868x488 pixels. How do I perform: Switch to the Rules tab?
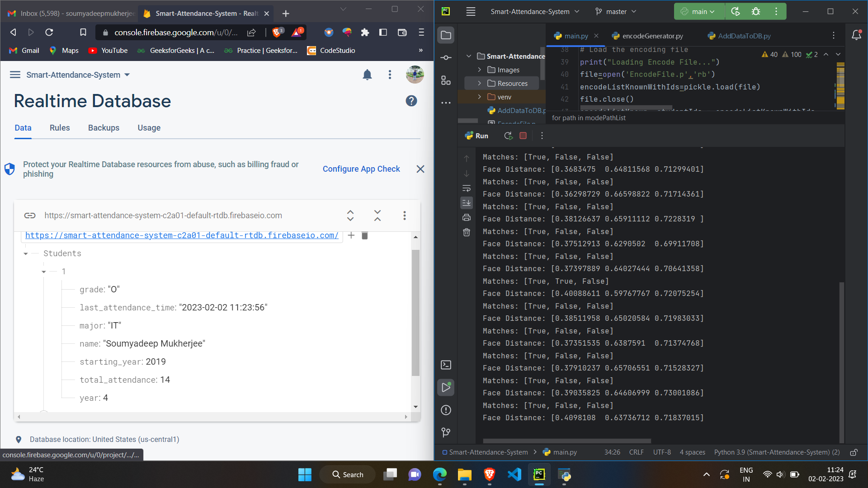pyautogui.click(x=60, y=128)
